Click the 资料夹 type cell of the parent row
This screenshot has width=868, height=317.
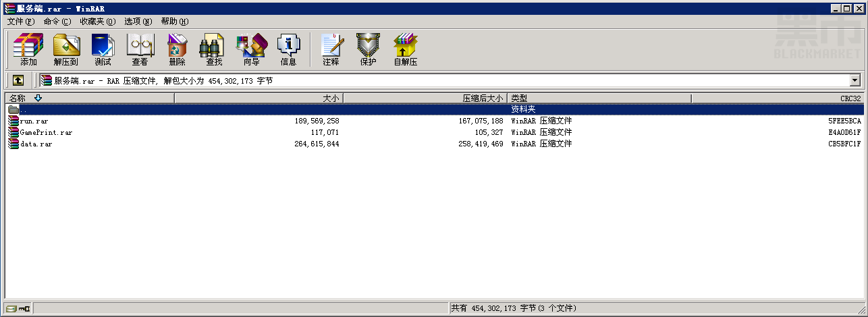[523, 109]
